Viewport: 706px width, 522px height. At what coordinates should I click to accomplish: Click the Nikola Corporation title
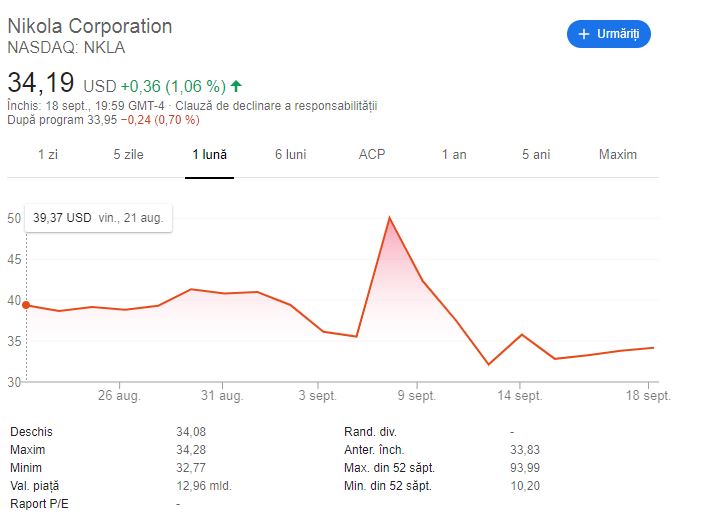tap(90, 26)
